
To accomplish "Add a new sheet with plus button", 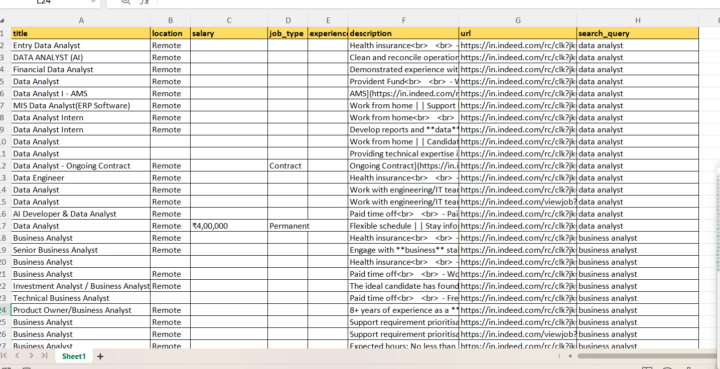I will 100,356.
